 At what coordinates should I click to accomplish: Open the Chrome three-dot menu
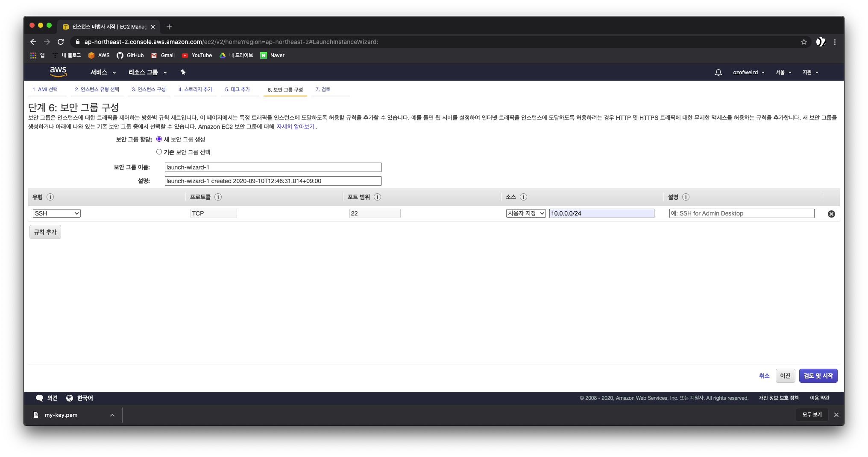[835, 42]
